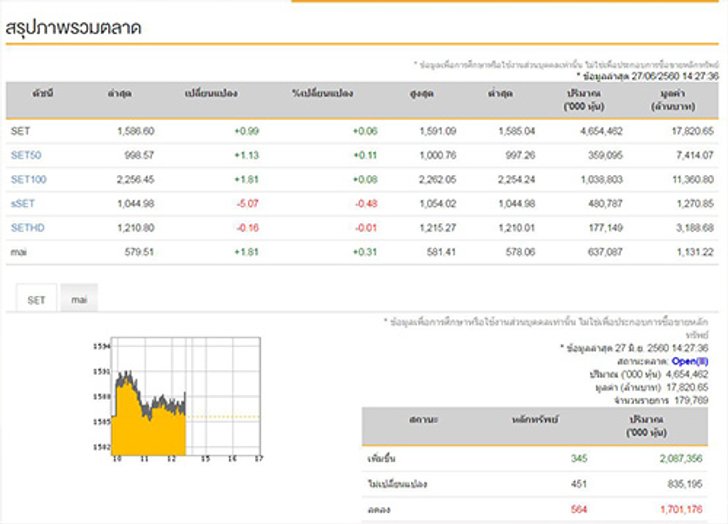
Task: Select SET100 last value 2,256.45
Action: tap(136, 179)
